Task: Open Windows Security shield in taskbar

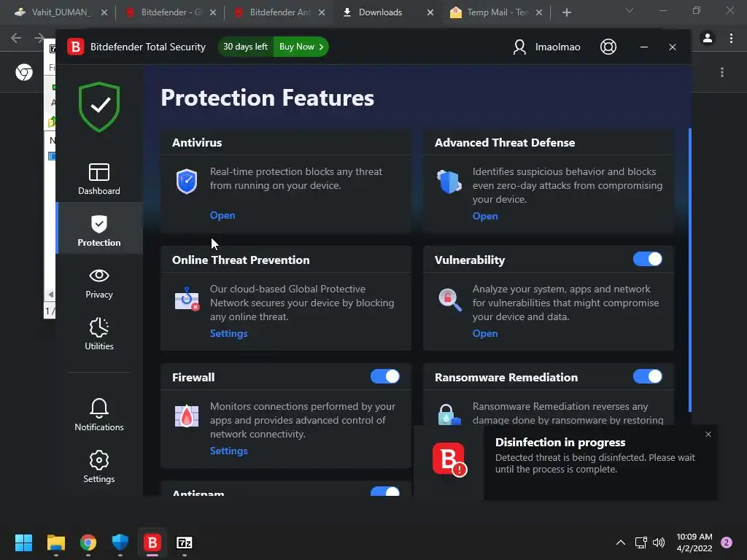Action: coord(120,542)
